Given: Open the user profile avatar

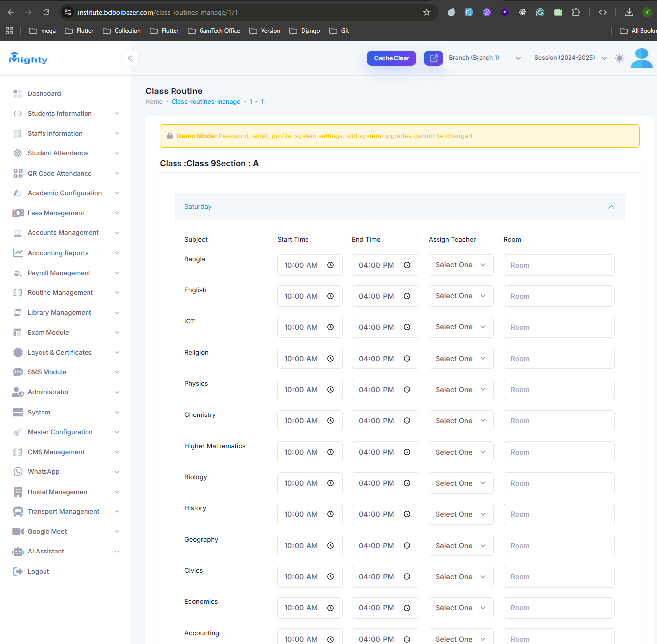Looking at the screenshot, I should [x=642, y=58].
